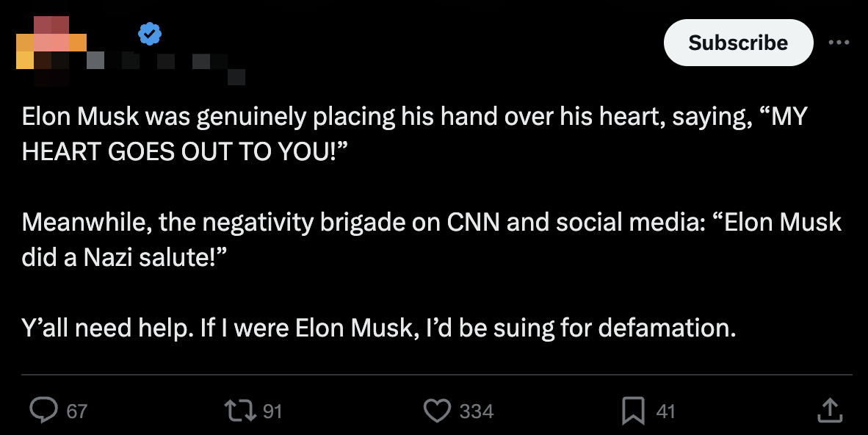This screenshot has width=868, height=435.
Task: Click the "Y'all need help" closing sentence
Action: tap(378, 328)
